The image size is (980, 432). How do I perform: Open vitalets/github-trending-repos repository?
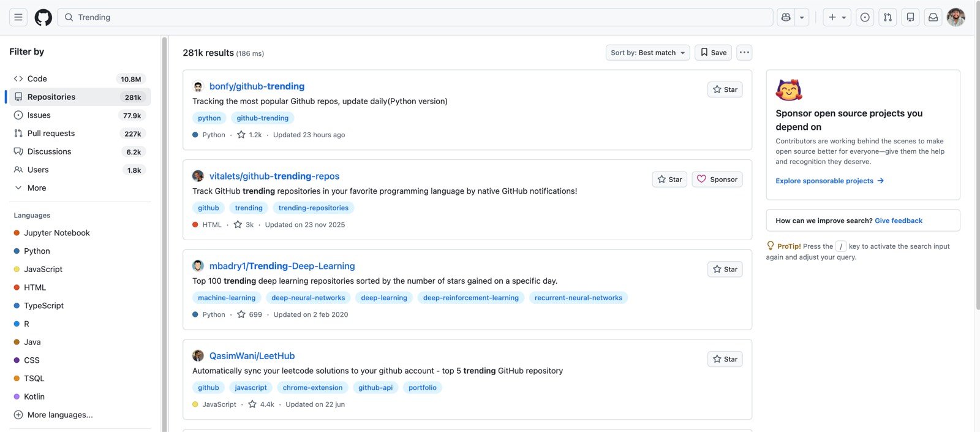(274, 176)
